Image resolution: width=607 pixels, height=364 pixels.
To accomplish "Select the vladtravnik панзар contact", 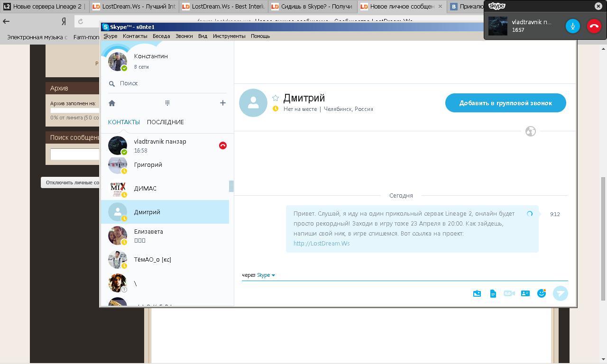I will click(x=165, y=146).
